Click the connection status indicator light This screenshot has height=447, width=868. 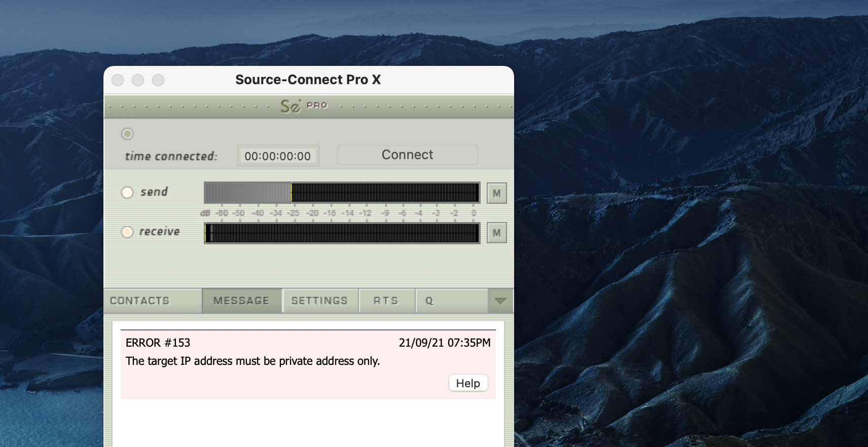127,134
